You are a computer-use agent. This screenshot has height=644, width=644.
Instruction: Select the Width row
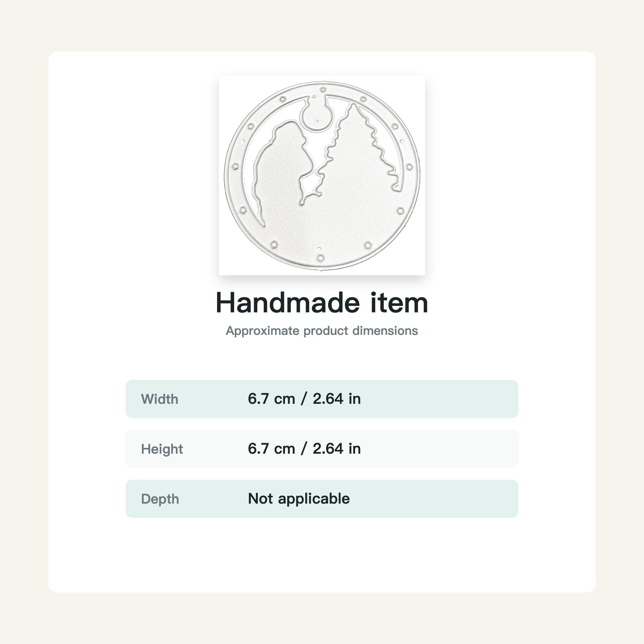[322, 399]
